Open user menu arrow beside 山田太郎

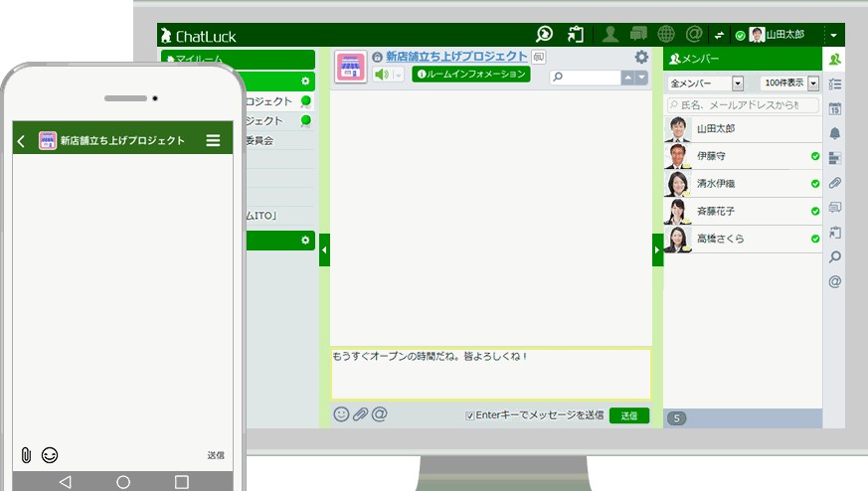pos(833,35)
